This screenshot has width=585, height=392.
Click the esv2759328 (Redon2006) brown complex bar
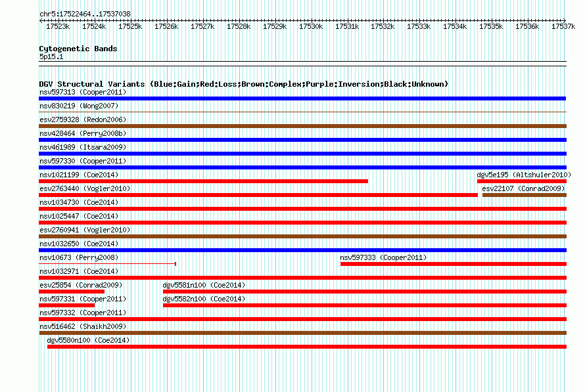pos(302,126)
